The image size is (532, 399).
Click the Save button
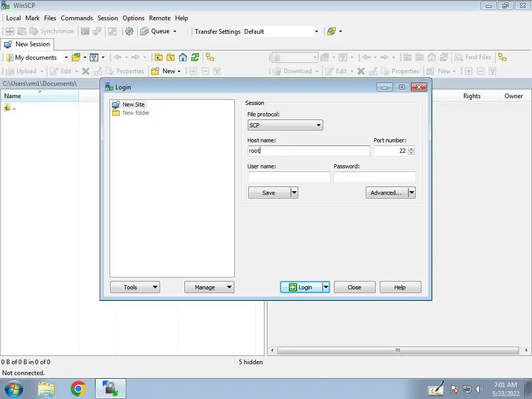point(270,193)
